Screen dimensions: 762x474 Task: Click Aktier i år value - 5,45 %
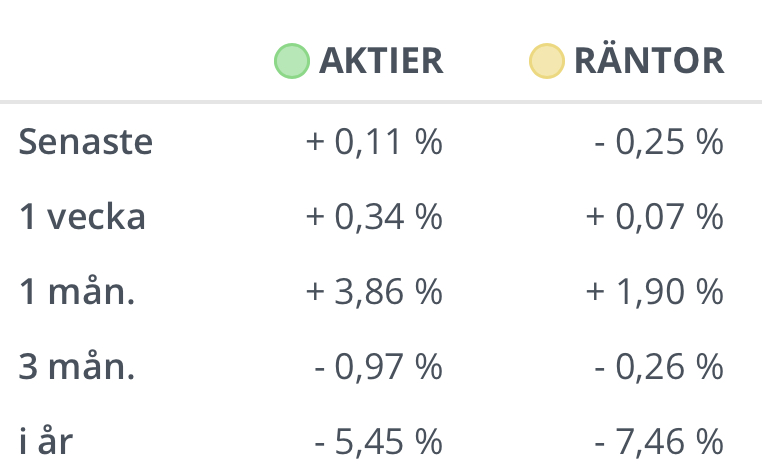[x=378, y=441]
